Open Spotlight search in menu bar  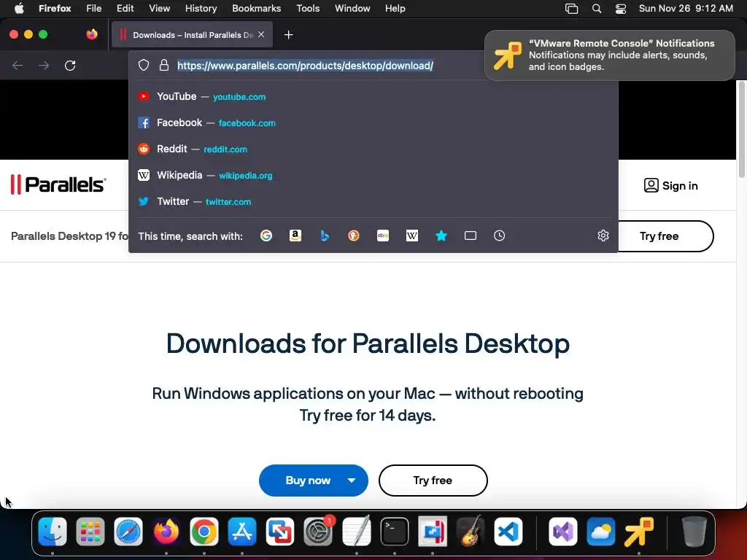[x=597, y=9]
